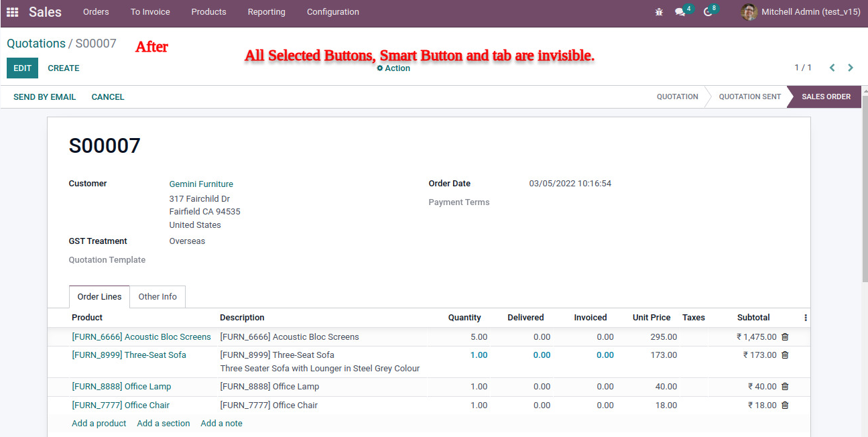Open Mitchell Admin user menu

tap(801, 12)
